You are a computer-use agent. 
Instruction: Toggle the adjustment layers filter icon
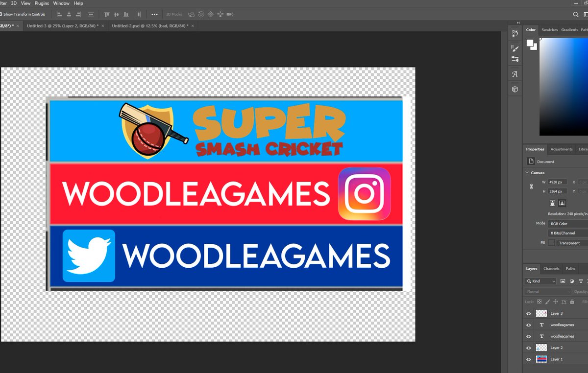pyautogui.click(x=572, y=281)
